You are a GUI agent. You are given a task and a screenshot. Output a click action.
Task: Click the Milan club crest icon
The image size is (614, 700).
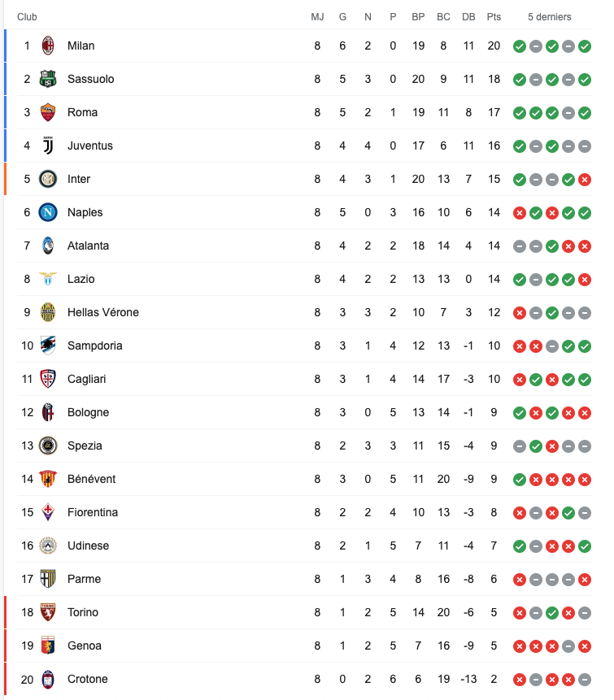click(x=48, y=46)
